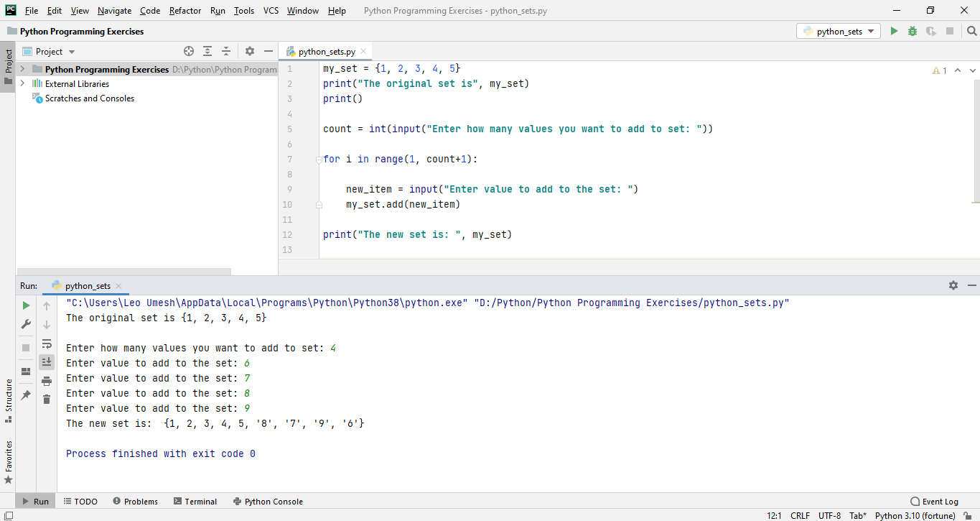This screenshot has width=980, height=521.
Task: Open the Refactor menu
Action: [x=185, y=11]
